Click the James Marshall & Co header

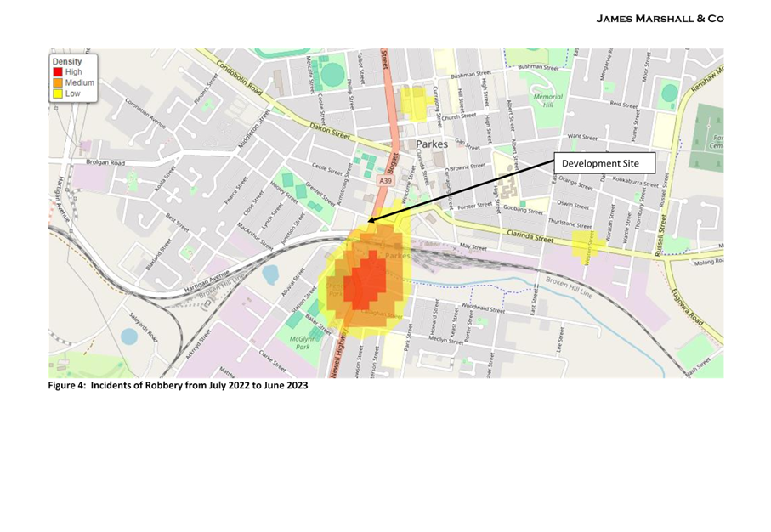tap(660, 19)
